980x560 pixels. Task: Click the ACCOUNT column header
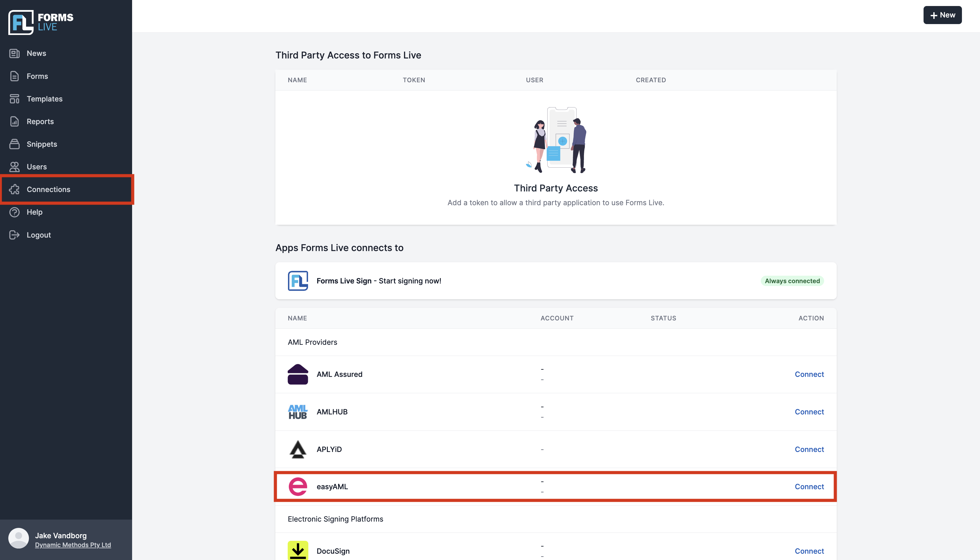[557, 318]
